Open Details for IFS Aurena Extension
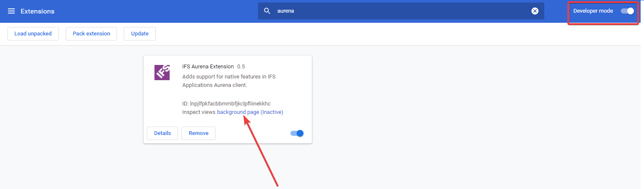Image resolution: width=644 pixels, height=189 pixels. [x=162, y=133]
